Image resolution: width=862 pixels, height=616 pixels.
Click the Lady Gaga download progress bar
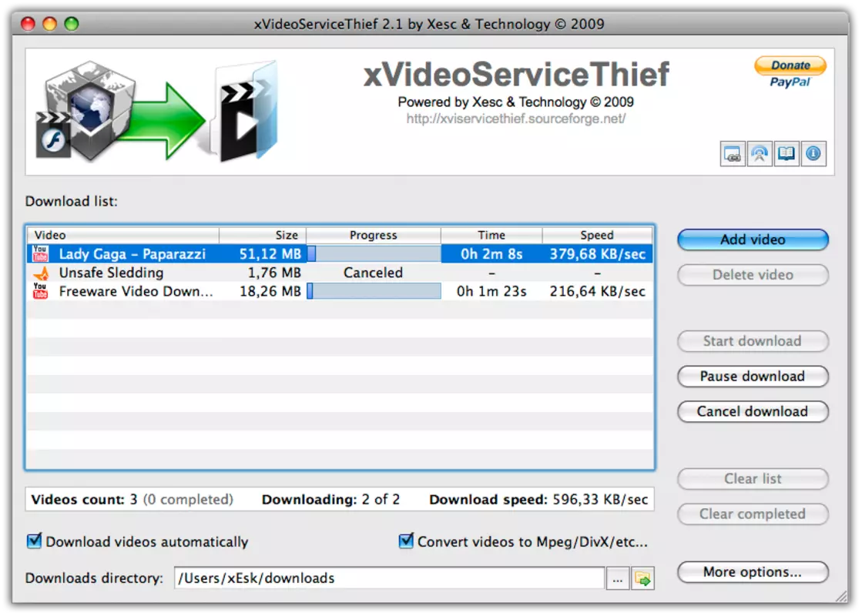pyautogui.click(x=374, y=254)
